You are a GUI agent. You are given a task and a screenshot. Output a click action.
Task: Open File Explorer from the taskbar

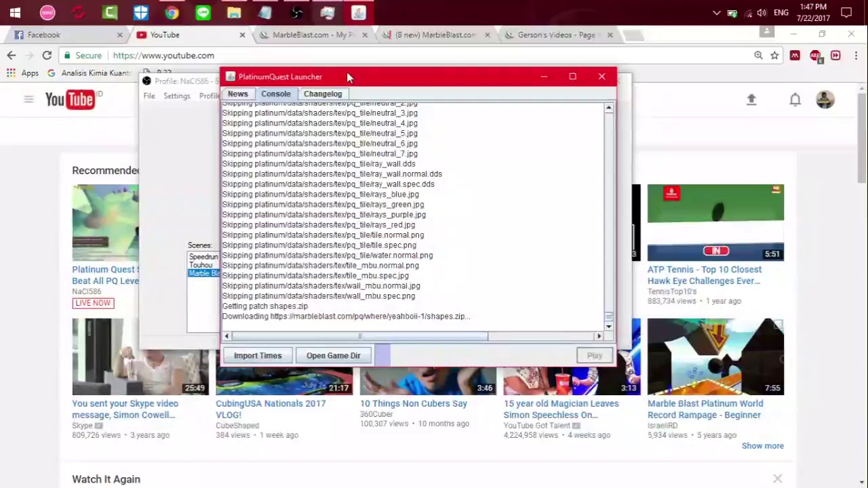click(x=234, y=12)
